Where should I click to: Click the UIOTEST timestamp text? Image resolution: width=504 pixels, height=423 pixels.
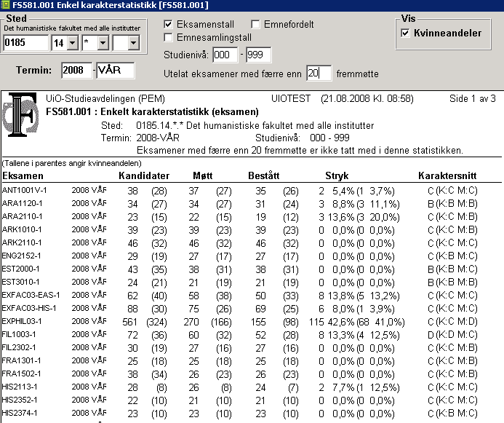(343, 98)
